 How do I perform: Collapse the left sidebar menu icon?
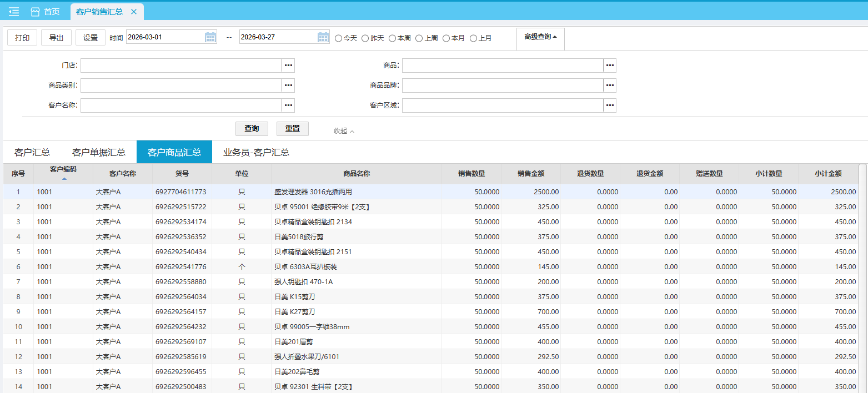coord(14,12)
